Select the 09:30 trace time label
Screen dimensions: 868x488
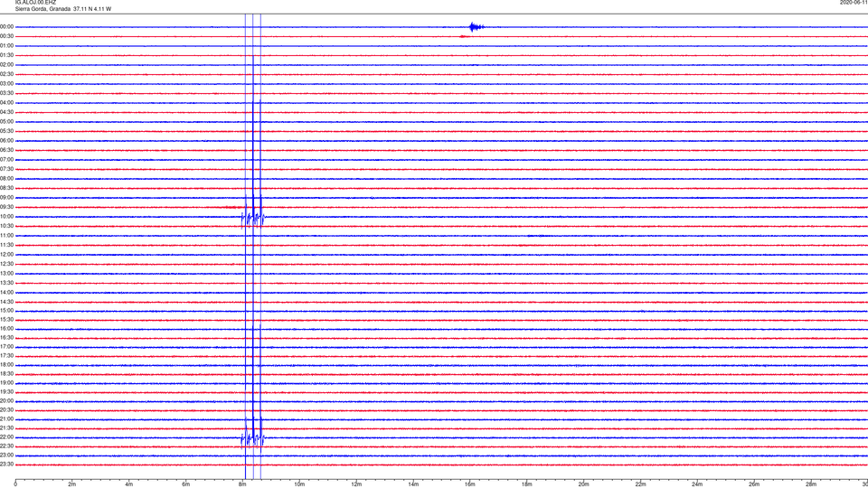point(6,207)
